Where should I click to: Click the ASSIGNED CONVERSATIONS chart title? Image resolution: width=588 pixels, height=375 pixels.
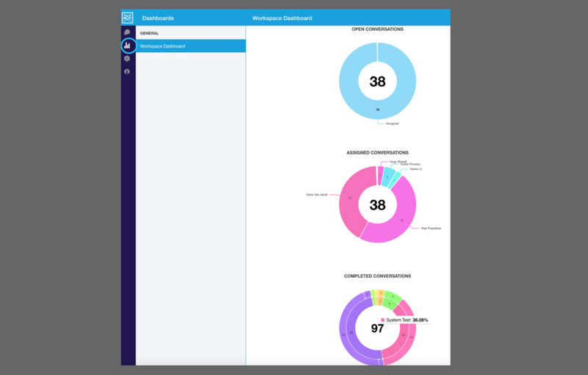377,153
